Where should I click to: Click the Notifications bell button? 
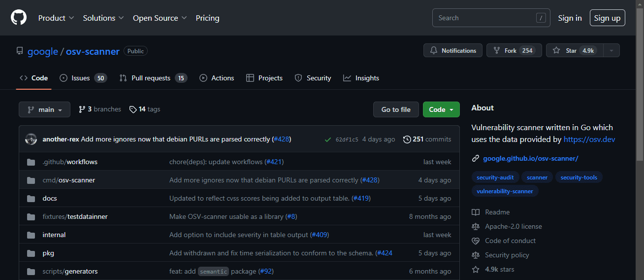pyautogui.click(x=453, y=50)
